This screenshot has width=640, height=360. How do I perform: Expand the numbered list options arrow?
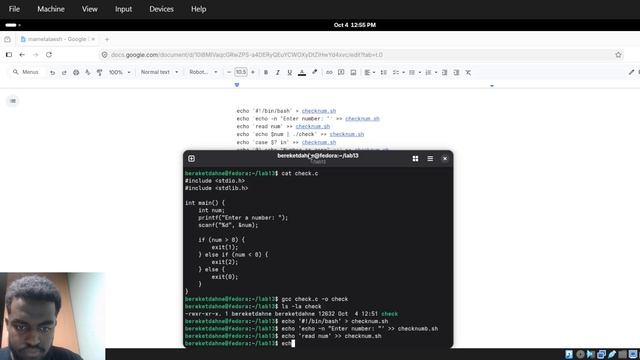(436, 73)
